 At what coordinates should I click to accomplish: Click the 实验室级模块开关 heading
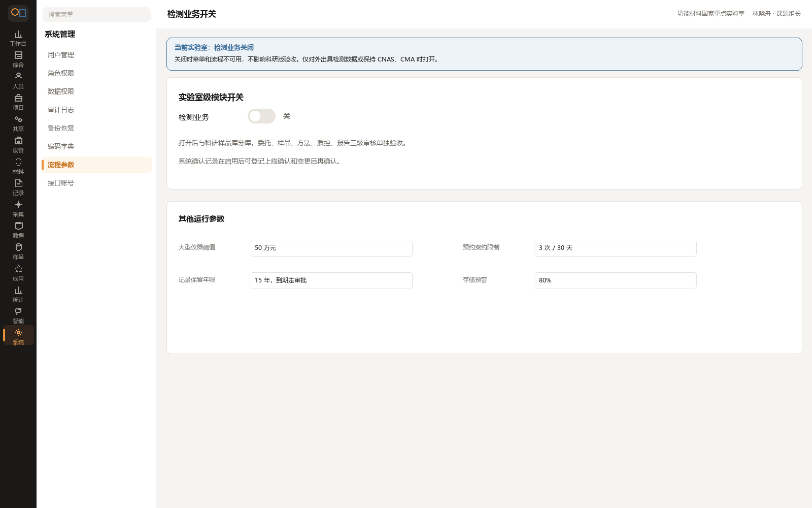pyautogui.click(x=211, y=97)
